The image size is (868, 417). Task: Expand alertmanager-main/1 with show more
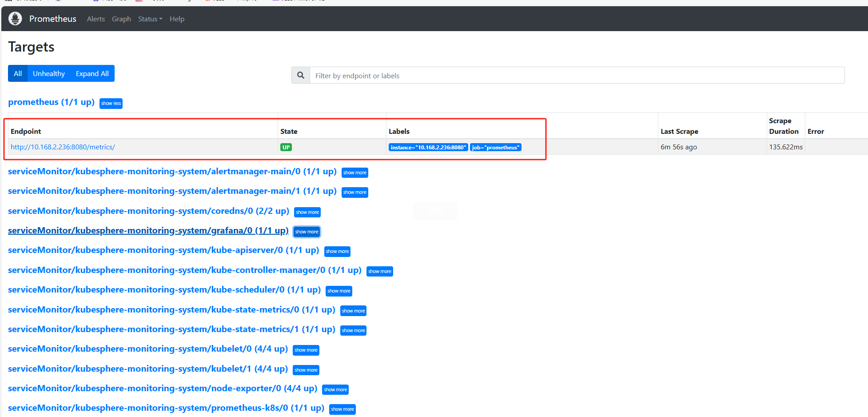coord(355,192)
